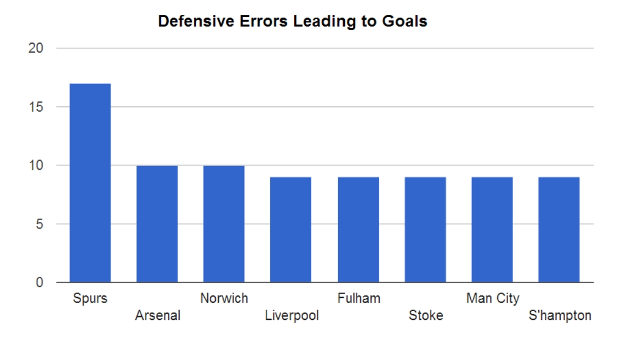Select the 'Stoke' axis label
This screenshot has width=644, height=349.
[426, 316]
